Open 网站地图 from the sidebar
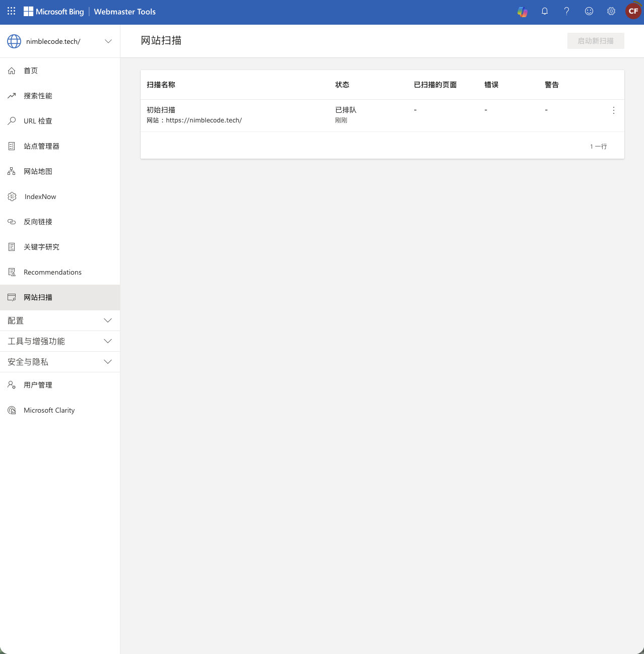This screenshot has width=644, height=654. pyautogui.click(x=38, y=171)
